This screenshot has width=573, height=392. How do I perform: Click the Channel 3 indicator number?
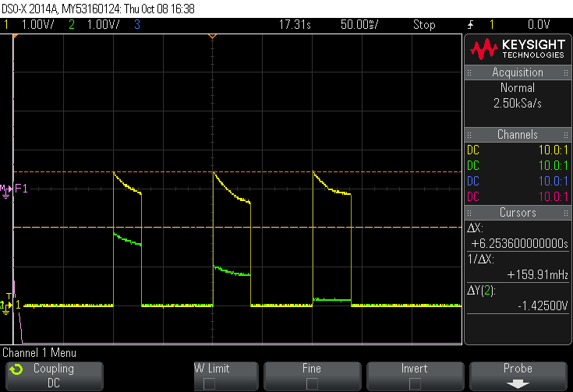pos(137,25)
